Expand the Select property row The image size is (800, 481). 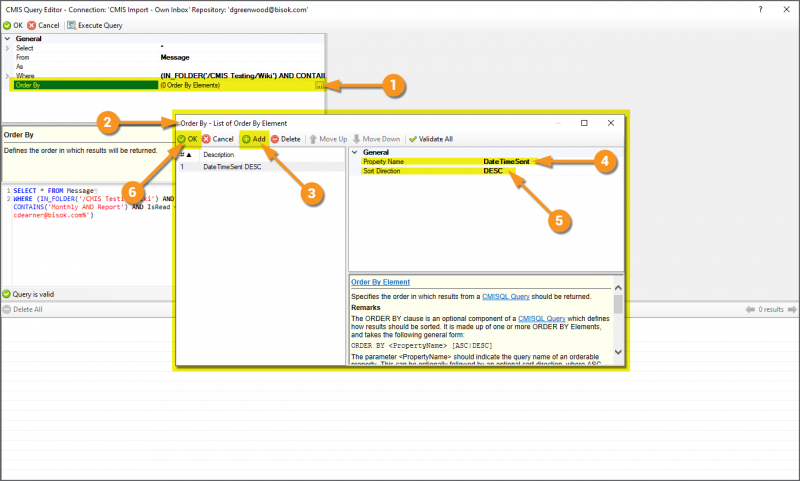point(7,48)
